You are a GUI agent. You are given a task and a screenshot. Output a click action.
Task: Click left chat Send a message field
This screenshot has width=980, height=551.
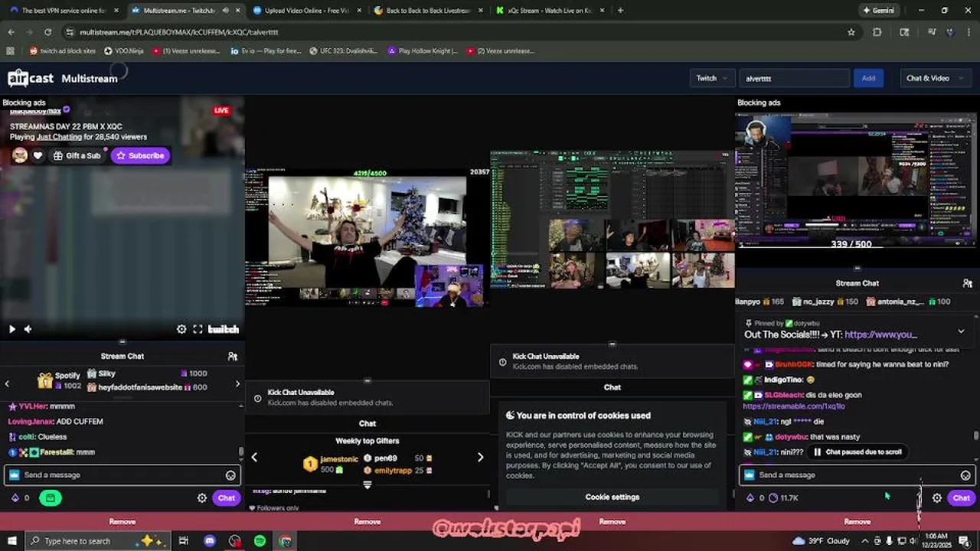pos(122,474)
